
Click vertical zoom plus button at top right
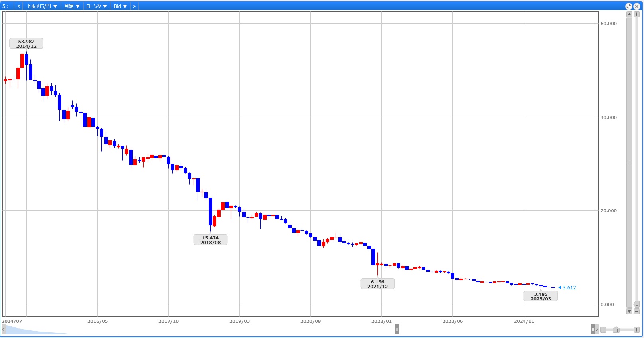pyautogui.click(x=637, y=14)
